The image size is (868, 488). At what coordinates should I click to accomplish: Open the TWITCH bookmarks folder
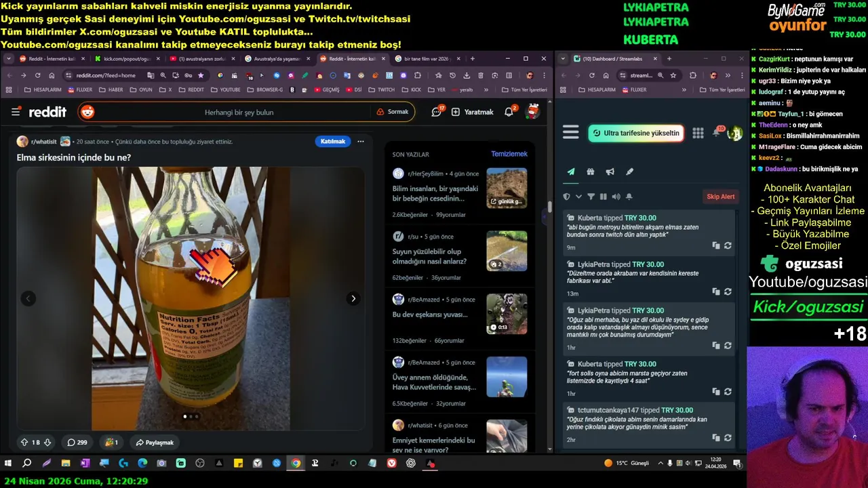coord(382,89)
